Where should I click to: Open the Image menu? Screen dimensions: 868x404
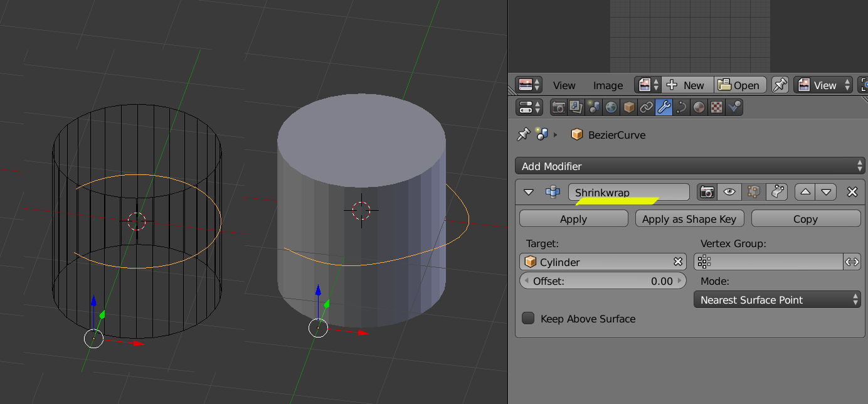608,85
